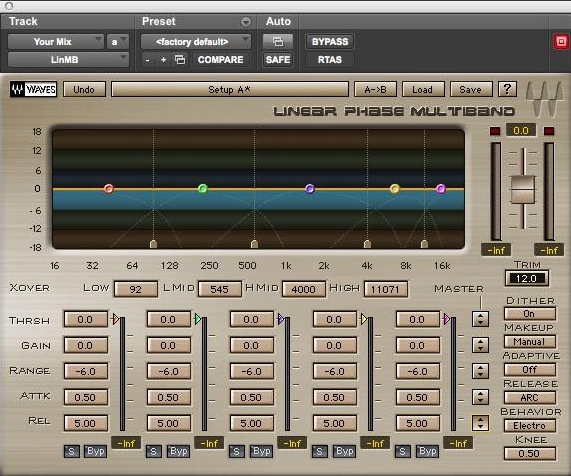Open the Load preset menu

pos(423,89)
